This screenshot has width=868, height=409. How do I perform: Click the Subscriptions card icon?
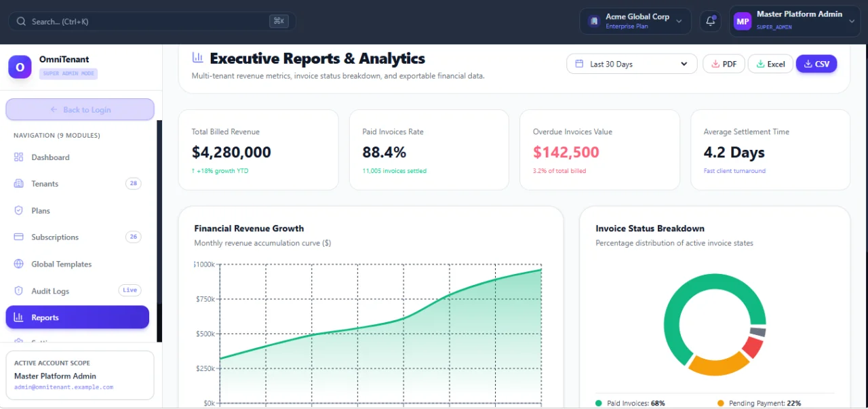pyautogui.click(x=18, y=237)
